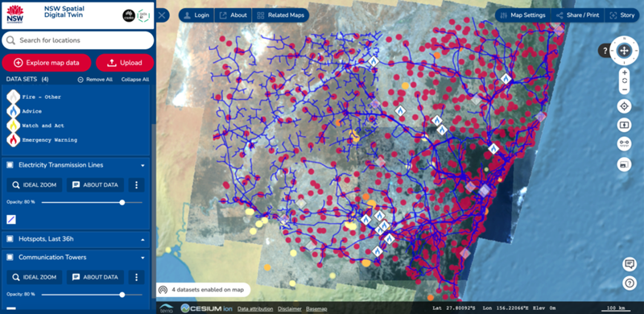Open the help question mark icon at bottom right

click(630, 283)
